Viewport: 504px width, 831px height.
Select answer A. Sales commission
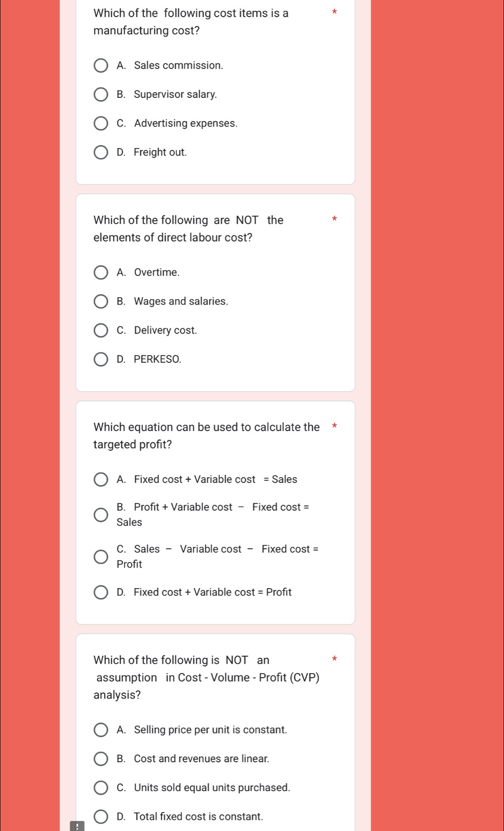pos(101,66)
